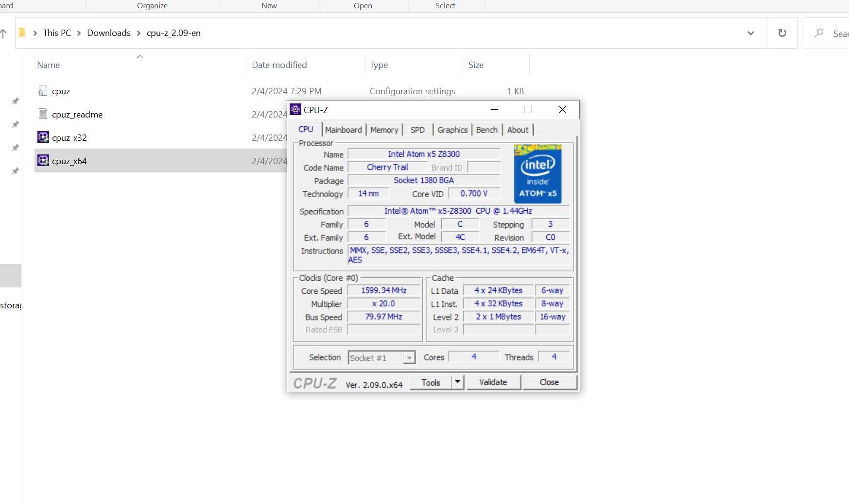Click cpuz file's Configuration settings type text
The width and height of the screenshot is (849, 504).
click(413, 91)
